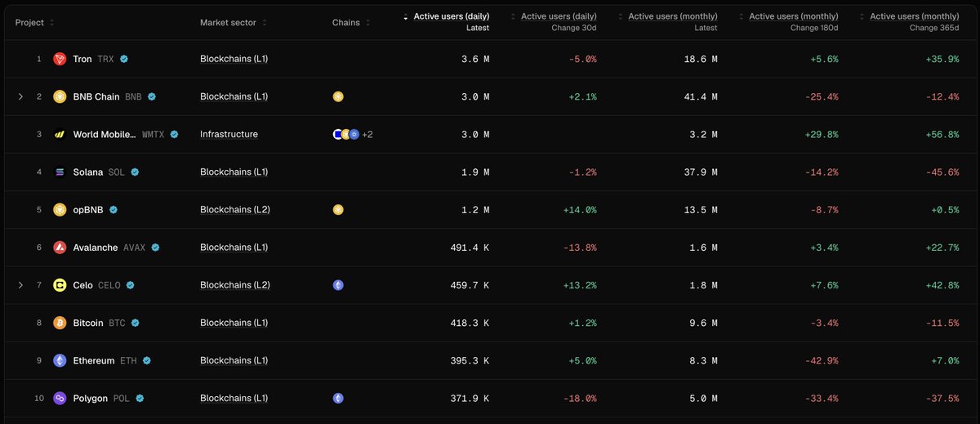Select the 37.9 M monthly users value
Screen dimensions: 980x424
[701, 172]
